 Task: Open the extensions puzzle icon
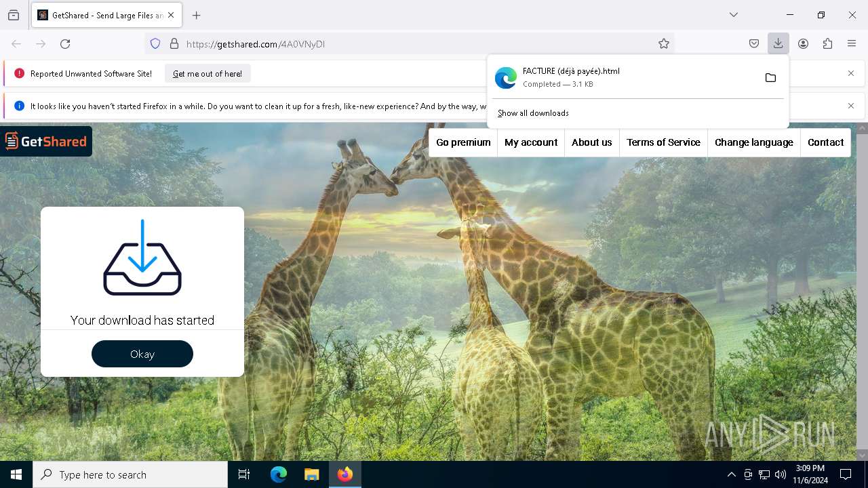[x=827, y=43]
